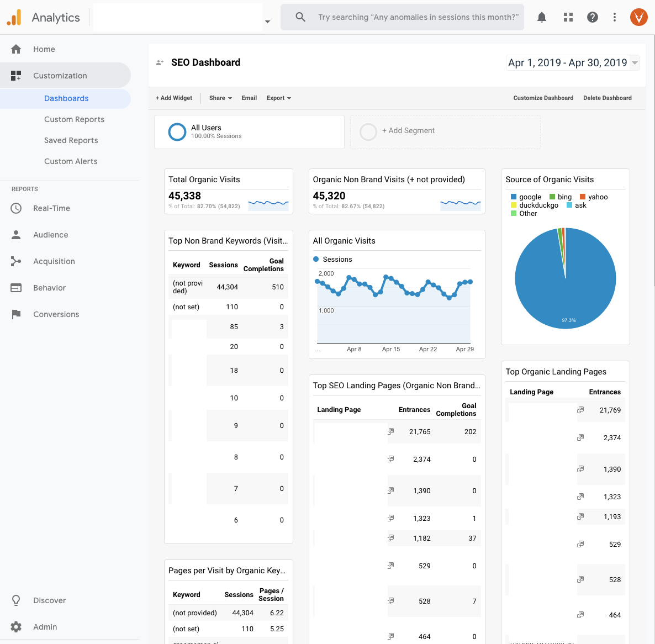Open the user account avatar
Screen dimensions: 655x644
click(x=639, y=17)
